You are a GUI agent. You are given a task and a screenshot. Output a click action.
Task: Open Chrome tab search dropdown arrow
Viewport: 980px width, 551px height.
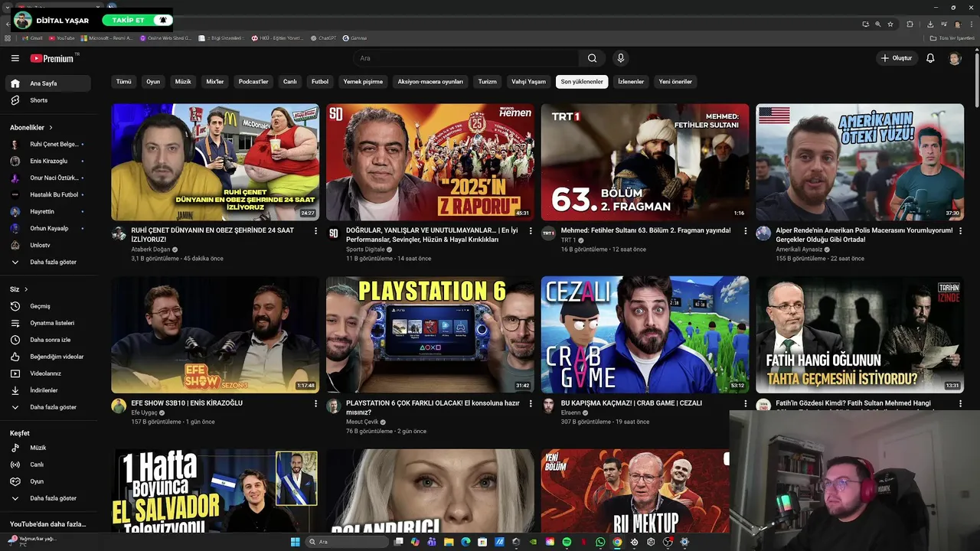pyautogui.click(x=6, y=7)
